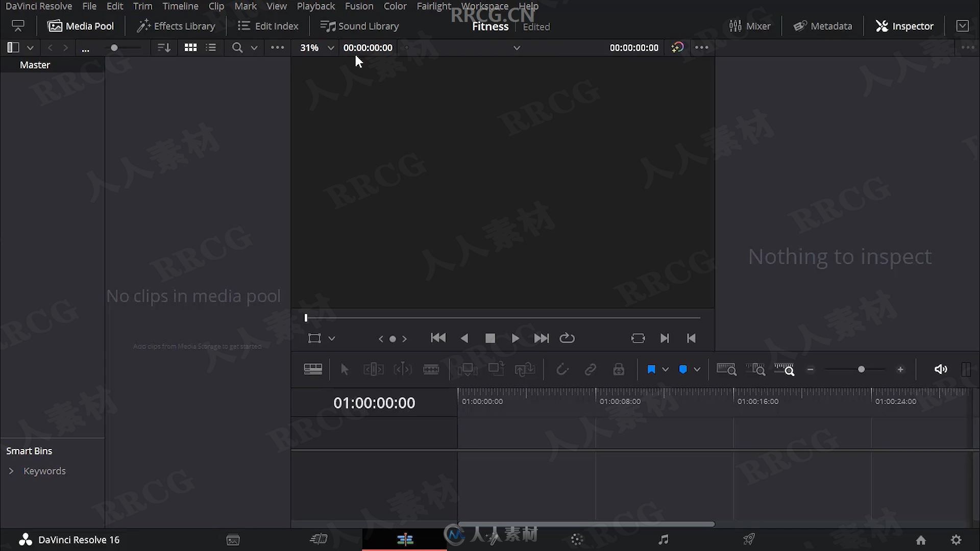Open the viewer zoom 31% dropdown
The image size is (980, 551).
pos(317,47)
